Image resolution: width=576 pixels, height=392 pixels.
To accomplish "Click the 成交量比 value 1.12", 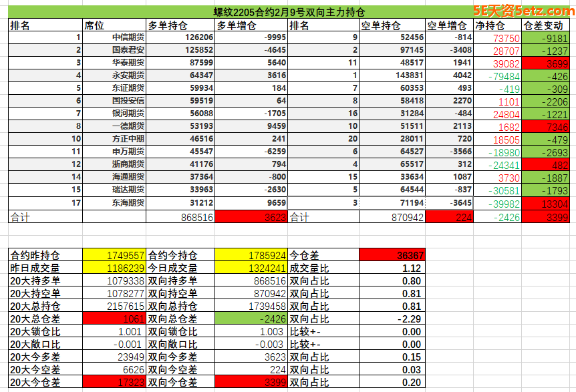I will (x=392, y=268).
